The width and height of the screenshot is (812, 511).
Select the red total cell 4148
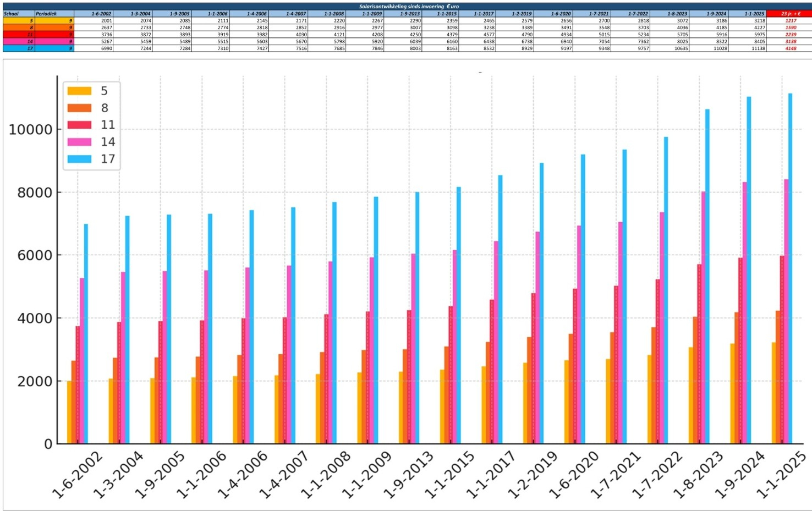click(x=790, y=48)
